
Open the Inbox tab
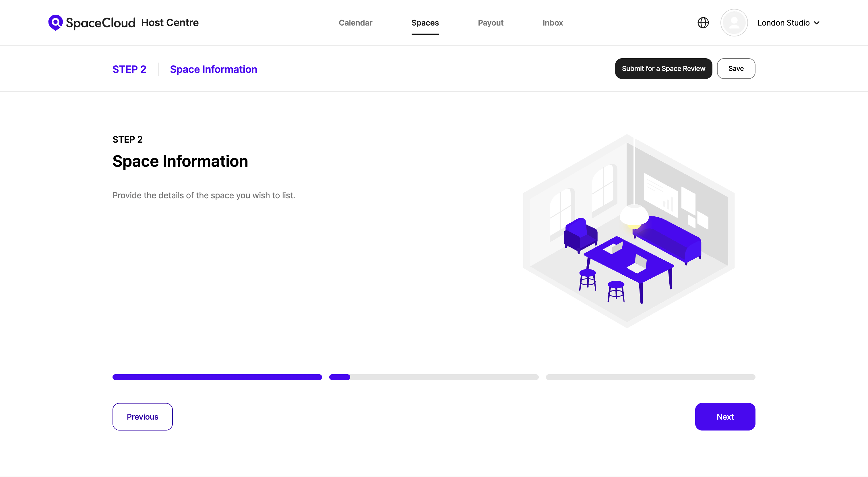(x=553, y=23)
